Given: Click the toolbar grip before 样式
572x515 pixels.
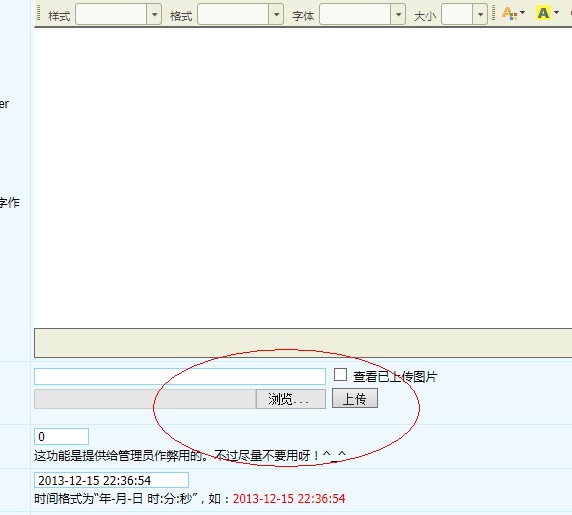Looking at the screenshot, I should coord(39,13).
